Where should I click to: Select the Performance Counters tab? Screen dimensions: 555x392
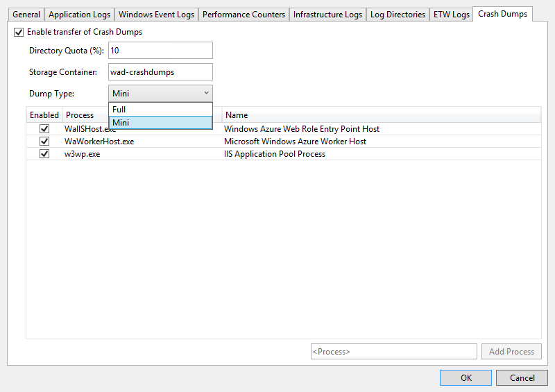point(244,15)
